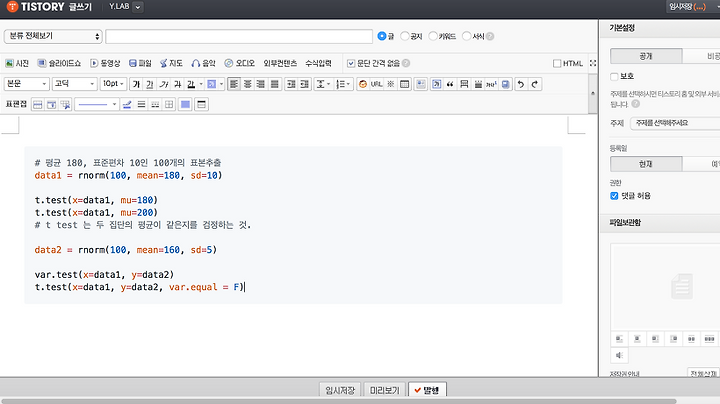
Task: Insert a video with 동영상
Action: pyautogui.click(x=105, y=63)
